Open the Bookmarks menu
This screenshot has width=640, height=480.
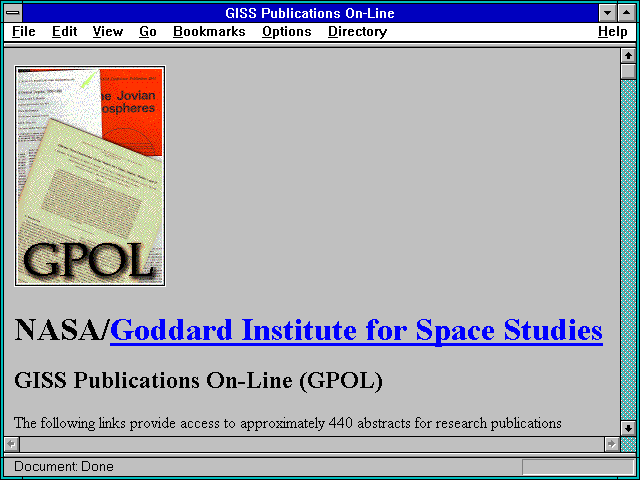(x=209, y=31)
